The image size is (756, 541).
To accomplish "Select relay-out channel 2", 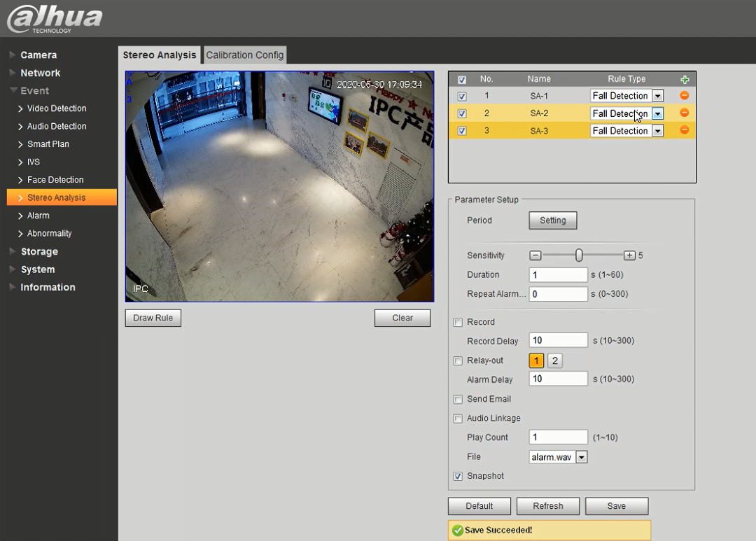I will pos(554,360).
